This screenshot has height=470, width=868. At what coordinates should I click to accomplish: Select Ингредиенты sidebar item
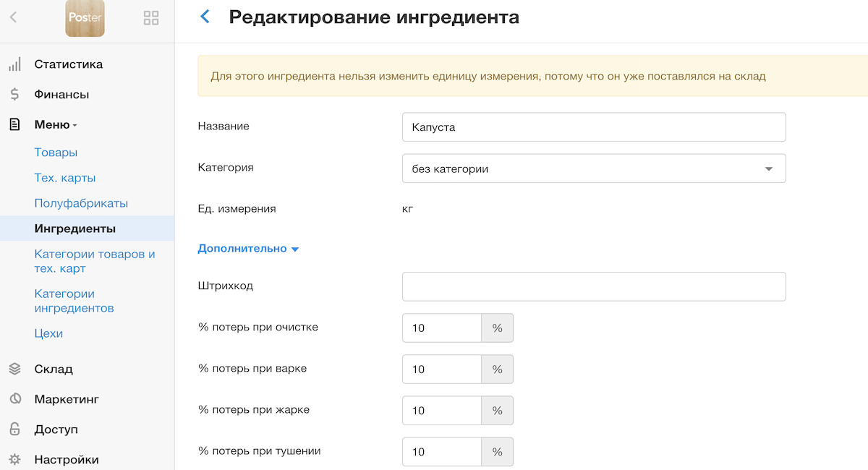(75, 228)
